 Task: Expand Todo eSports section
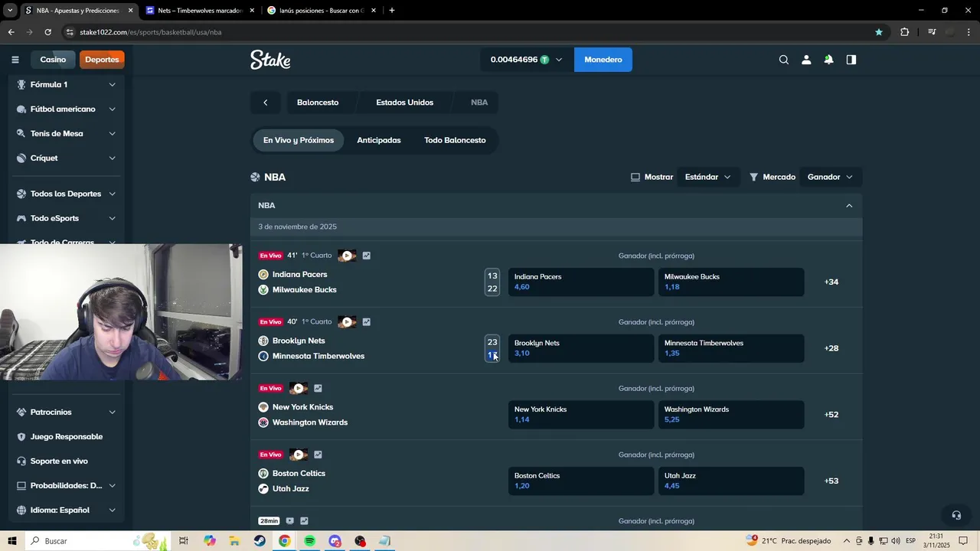(x=66, y=219)
